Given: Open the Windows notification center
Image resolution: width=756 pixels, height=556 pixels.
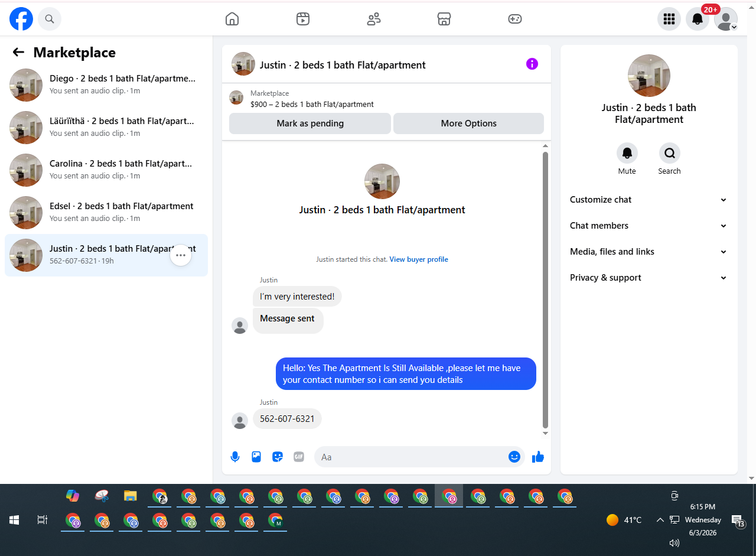Looking at the screenshot, I should pyautogui.click(x=738, y=522).
